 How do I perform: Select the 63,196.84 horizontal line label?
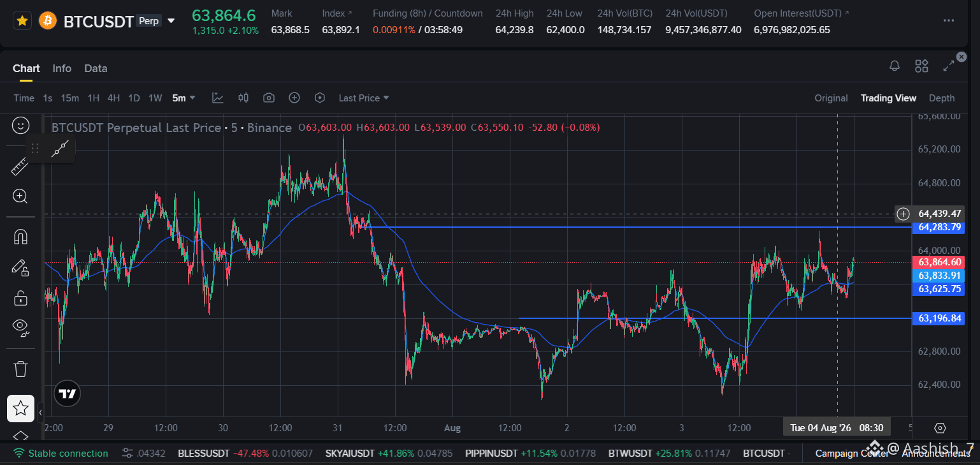click(x=939, y=318)
